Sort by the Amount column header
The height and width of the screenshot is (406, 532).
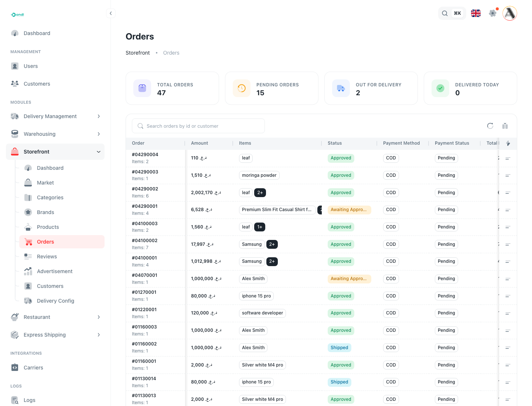click(199, 143)
